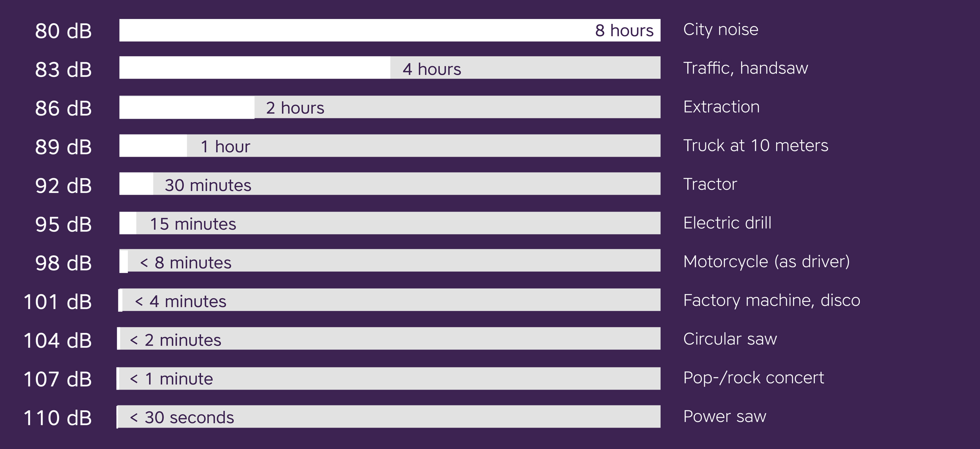This screenshot has height=449, width=980.
Task: Select the Pop-/rock concert label
Action: coord(753,377)
